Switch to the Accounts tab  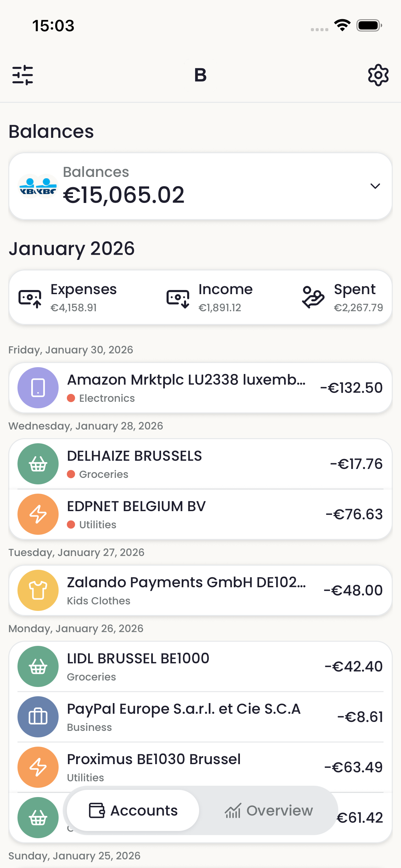(133, 810)
